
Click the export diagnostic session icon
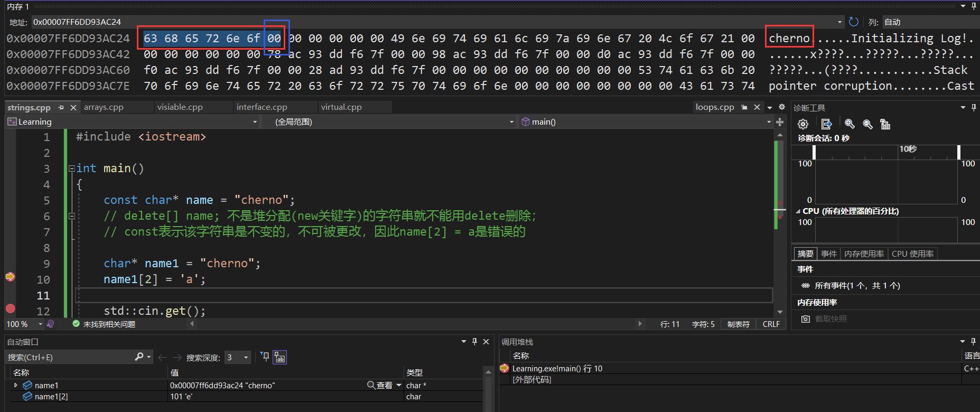pyautogui.click(x=827, y=124)
